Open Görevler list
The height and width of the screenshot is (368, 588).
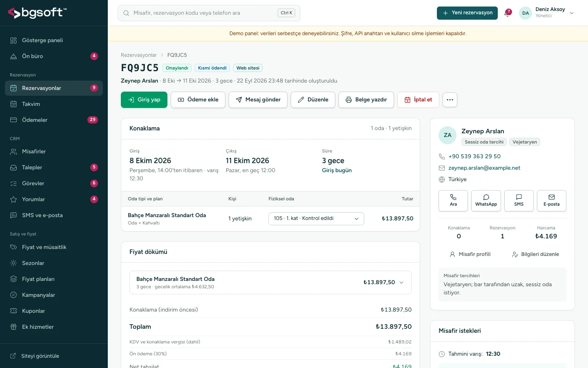pyautogui.click(x=54, y=184)
